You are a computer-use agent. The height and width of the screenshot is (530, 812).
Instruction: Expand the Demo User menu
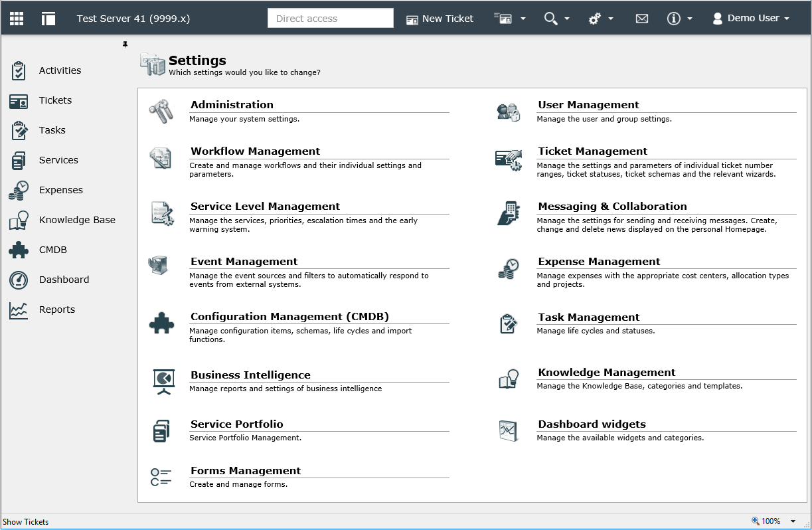pyautogui.click(x=751, y=19)
